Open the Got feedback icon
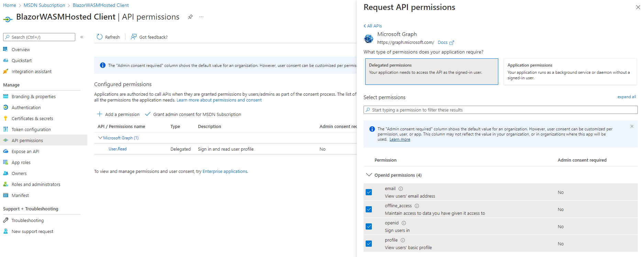 tap(134, 37)
